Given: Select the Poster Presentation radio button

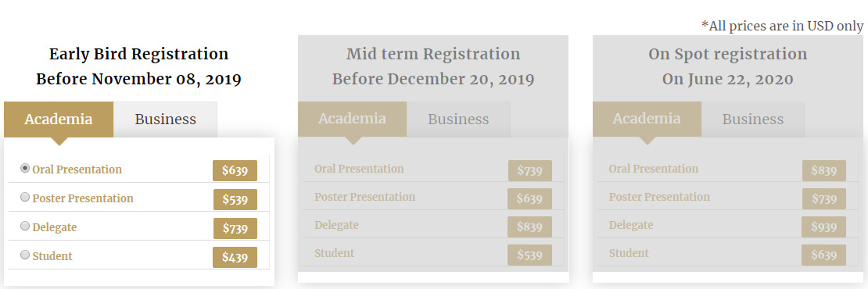Looking at the screenshot, I should pos(25,197).
